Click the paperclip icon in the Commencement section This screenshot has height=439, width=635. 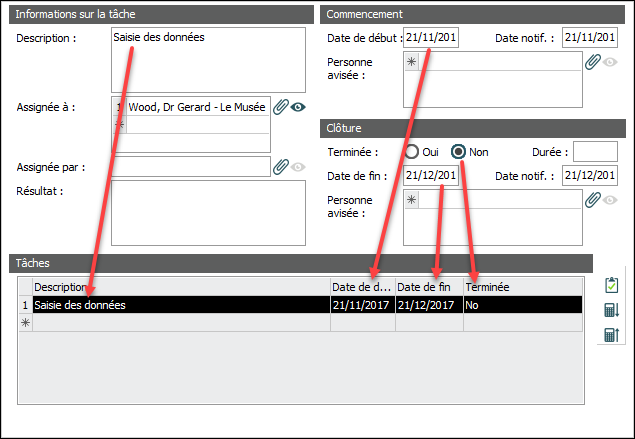click(x=593, y=61)
